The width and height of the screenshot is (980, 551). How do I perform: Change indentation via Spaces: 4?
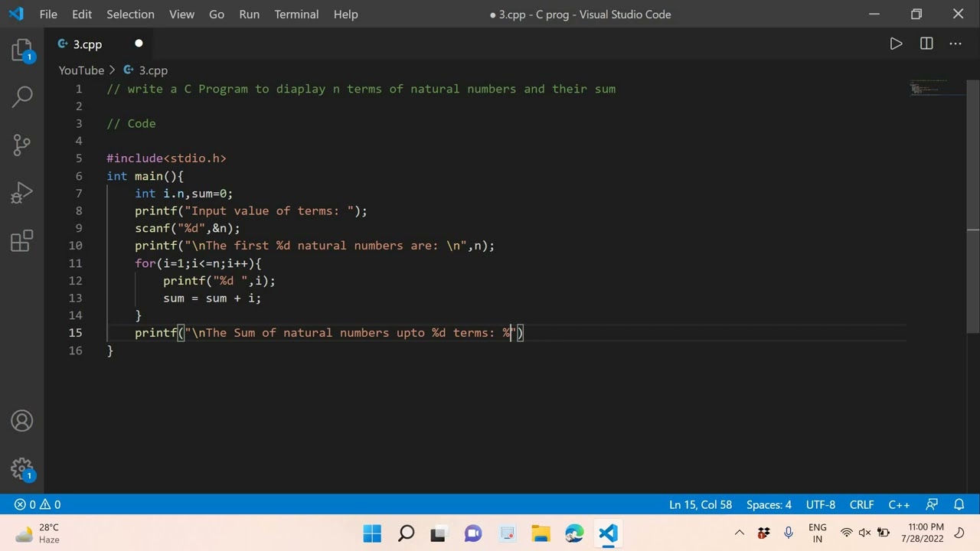tap(769, 504)
